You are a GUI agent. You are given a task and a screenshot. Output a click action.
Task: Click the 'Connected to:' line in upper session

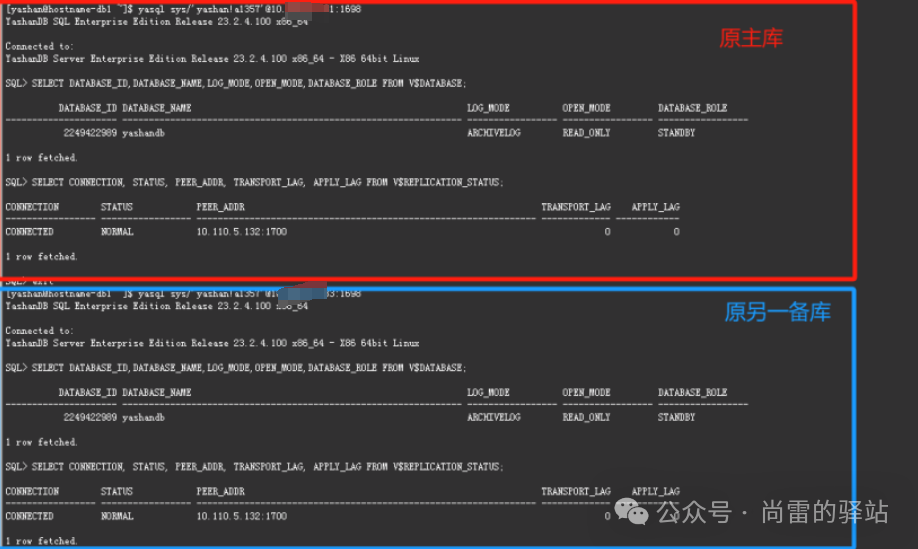tap(39, 46)
